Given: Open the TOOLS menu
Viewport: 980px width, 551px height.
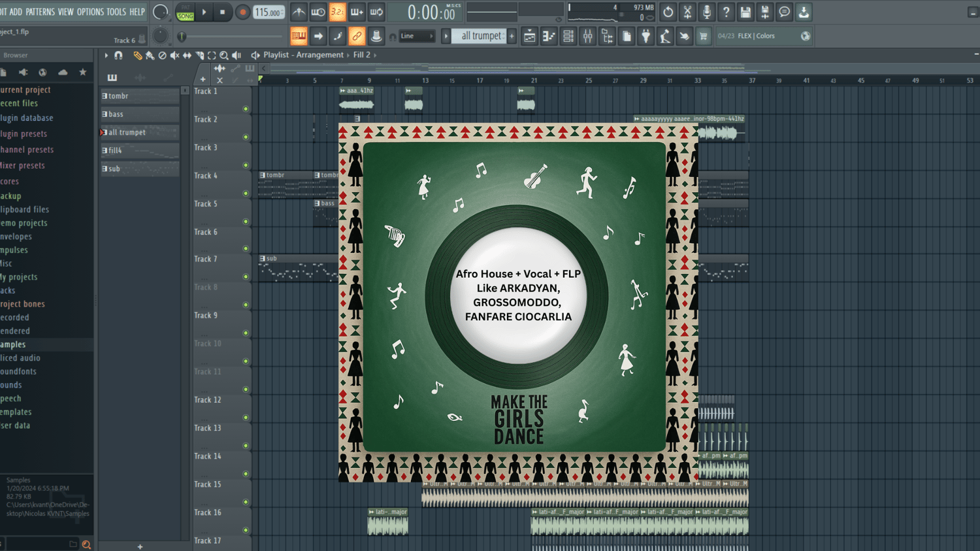Looking at the screenshot, I should coord(116,12).
